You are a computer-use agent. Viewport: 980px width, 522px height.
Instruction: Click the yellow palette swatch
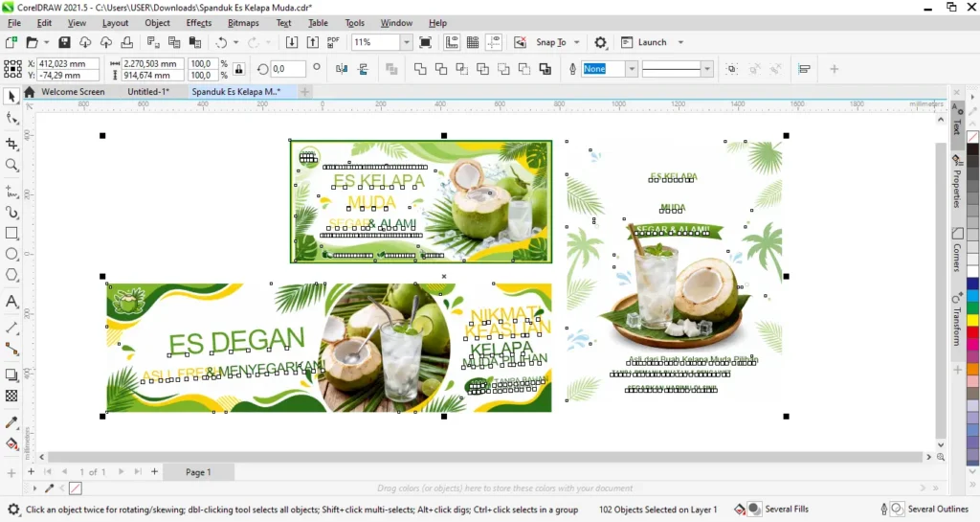[973, 320]
